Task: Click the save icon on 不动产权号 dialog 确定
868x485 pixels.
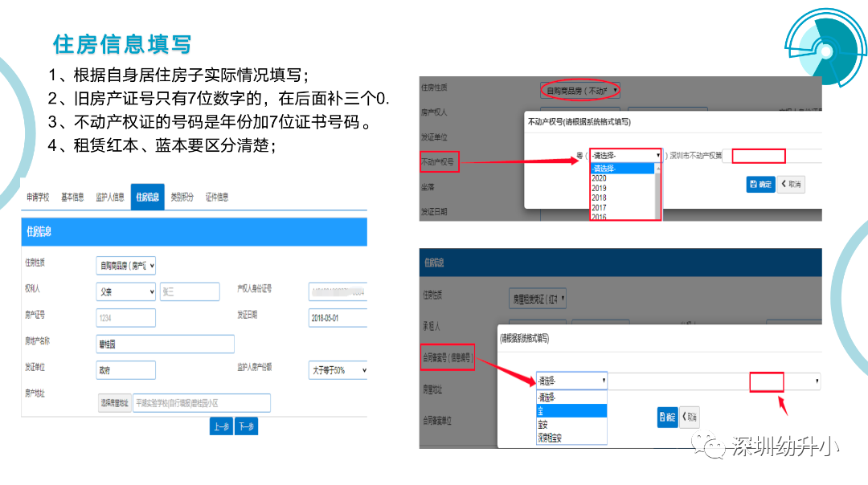Action: 753,184
